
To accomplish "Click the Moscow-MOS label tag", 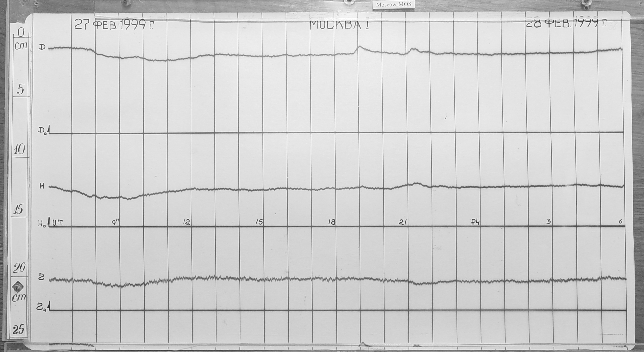I will click(393, 5).
